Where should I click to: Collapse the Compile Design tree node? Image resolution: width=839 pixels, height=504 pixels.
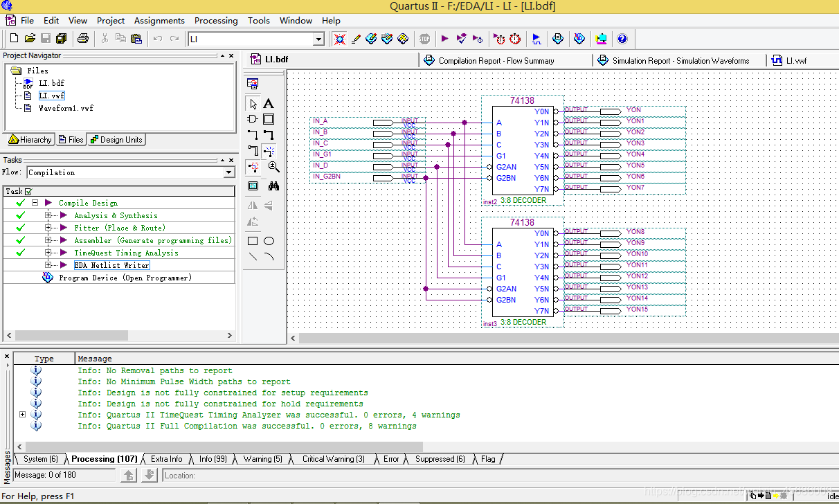[x=35, y=203]
